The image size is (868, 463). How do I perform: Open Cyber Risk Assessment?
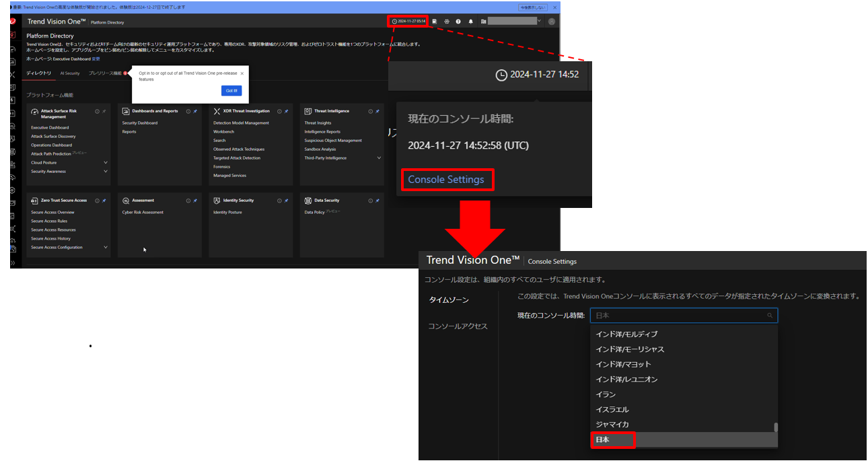(x=143, y=212)
